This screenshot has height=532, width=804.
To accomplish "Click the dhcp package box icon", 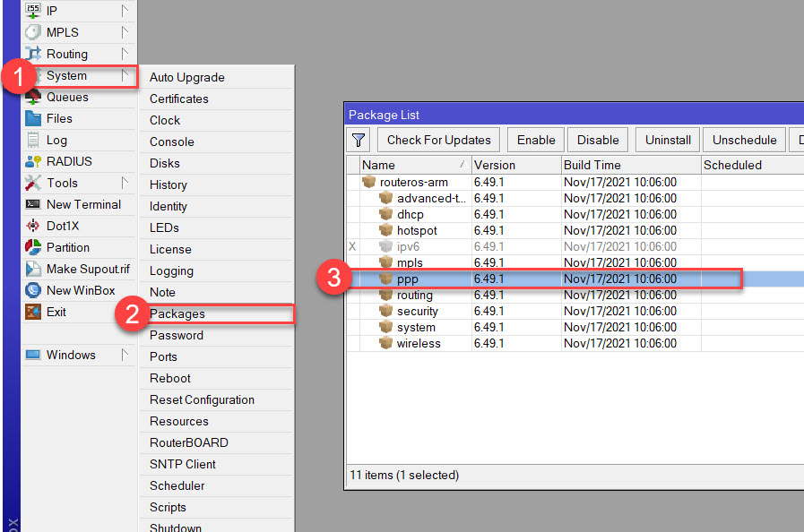I will pyautogui.click(x=385, y=214).
